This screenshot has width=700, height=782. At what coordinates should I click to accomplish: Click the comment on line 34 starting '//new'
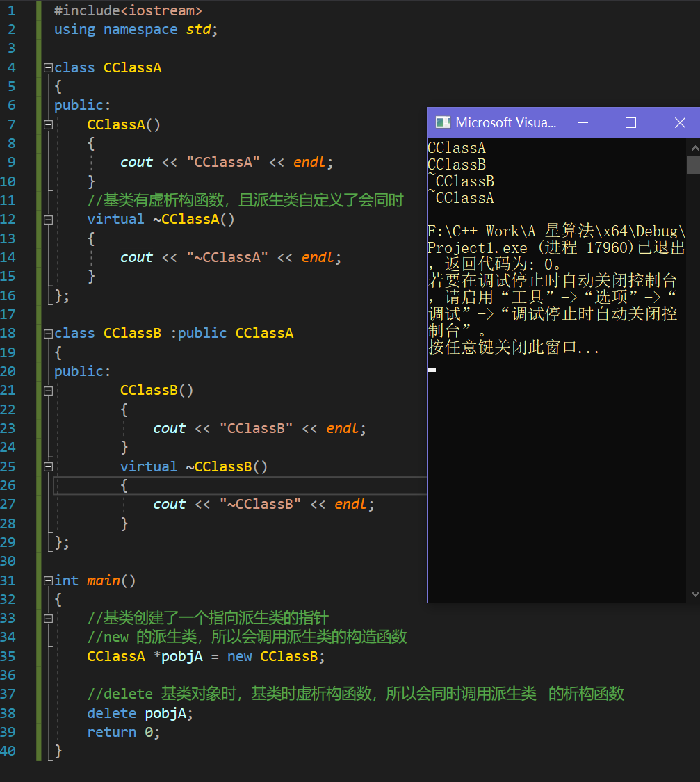pos(247,637)
